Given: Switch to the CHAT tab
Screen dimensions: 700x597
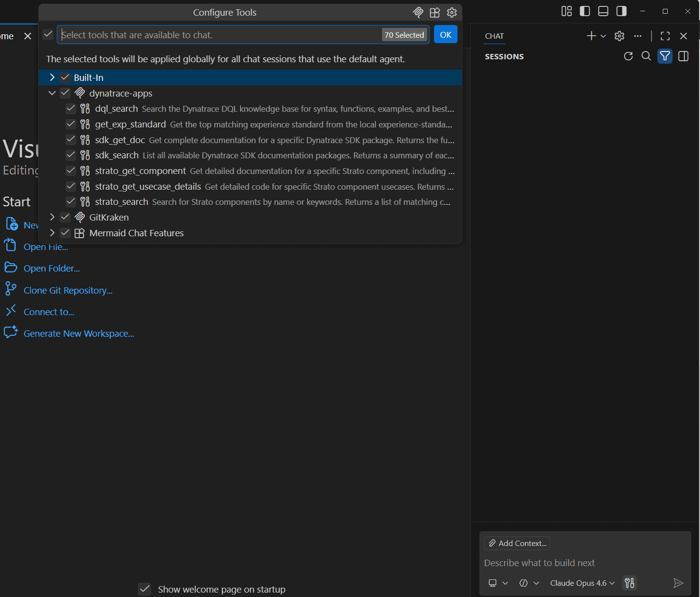Looking at the screenshot, I should 494,36.
